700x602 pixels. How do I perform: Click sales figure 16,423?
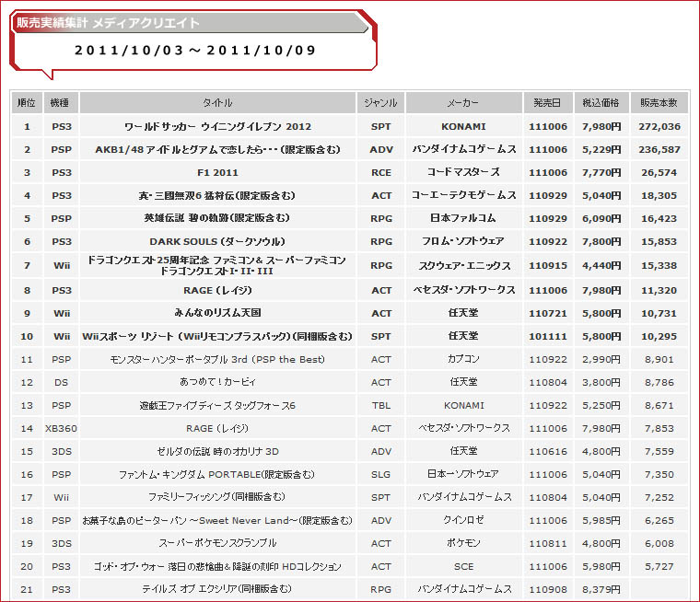pyautogui.click(x=659, y=219)
